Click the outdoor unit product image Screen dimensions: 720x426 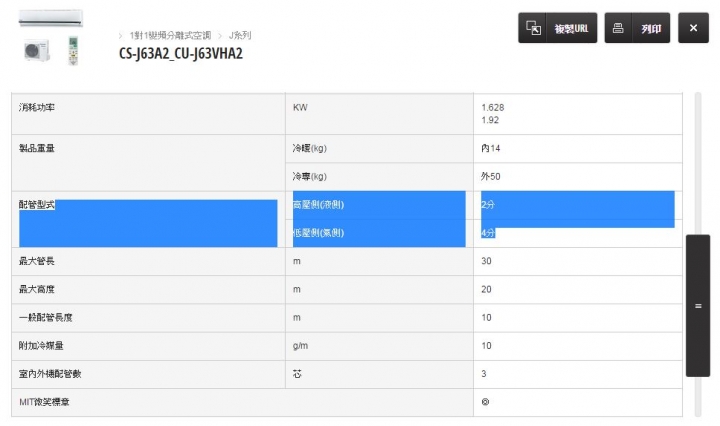click(x=37, y=50)
